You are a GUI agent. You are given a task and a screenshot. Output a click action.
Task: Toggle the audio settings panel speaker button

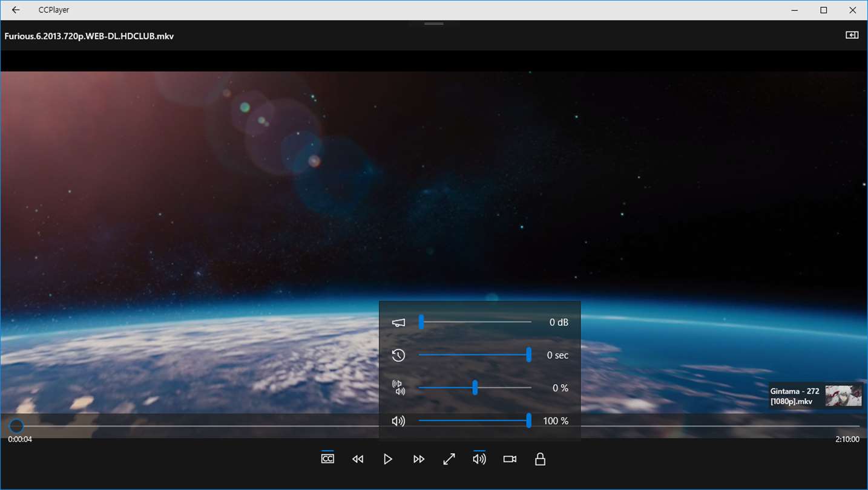479,459
